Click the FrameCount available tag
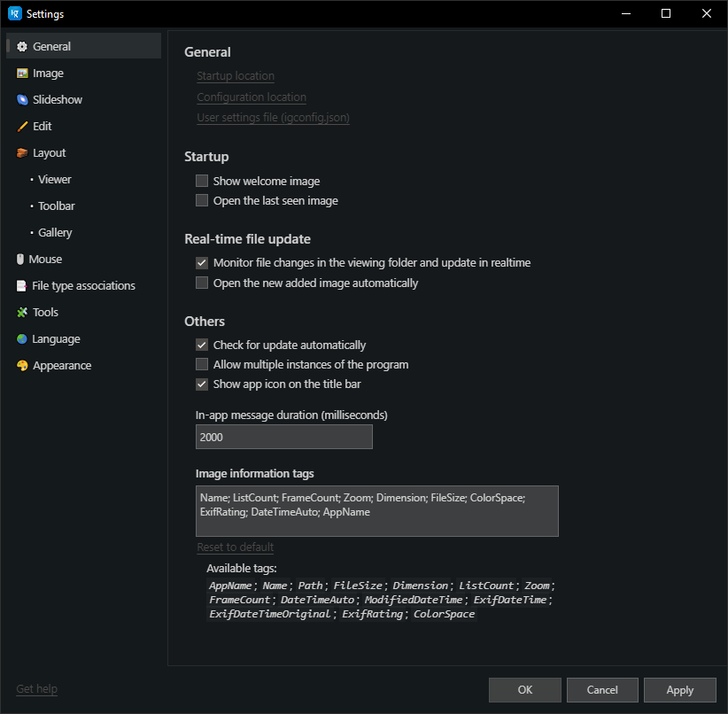Screen dimensions: 728x714 [x=239, y=600]
